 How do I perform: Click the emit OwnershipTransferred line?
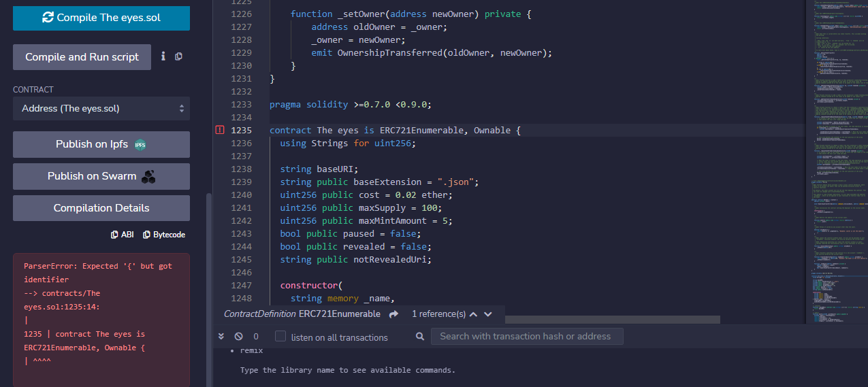click(432, 52)
